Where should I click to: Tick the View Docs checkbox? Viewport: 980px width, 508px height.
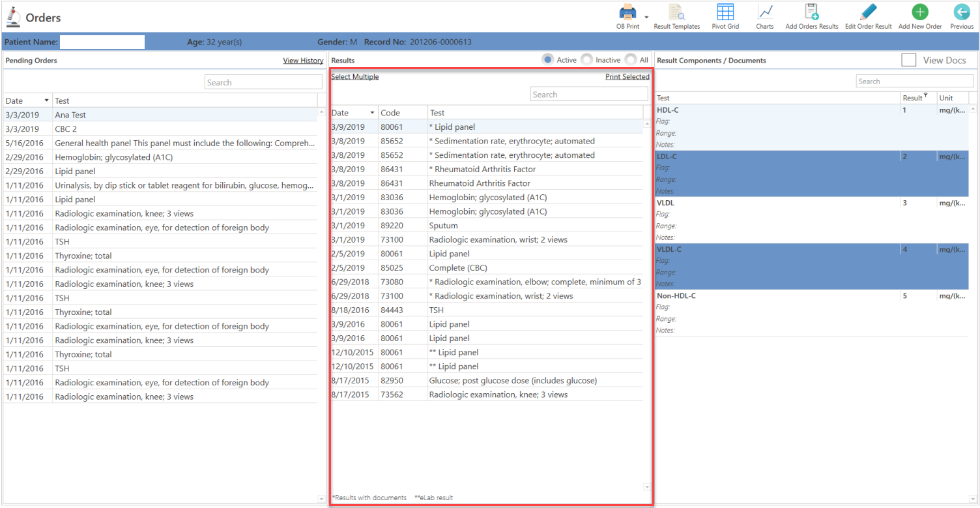click(x=909, y=60)
